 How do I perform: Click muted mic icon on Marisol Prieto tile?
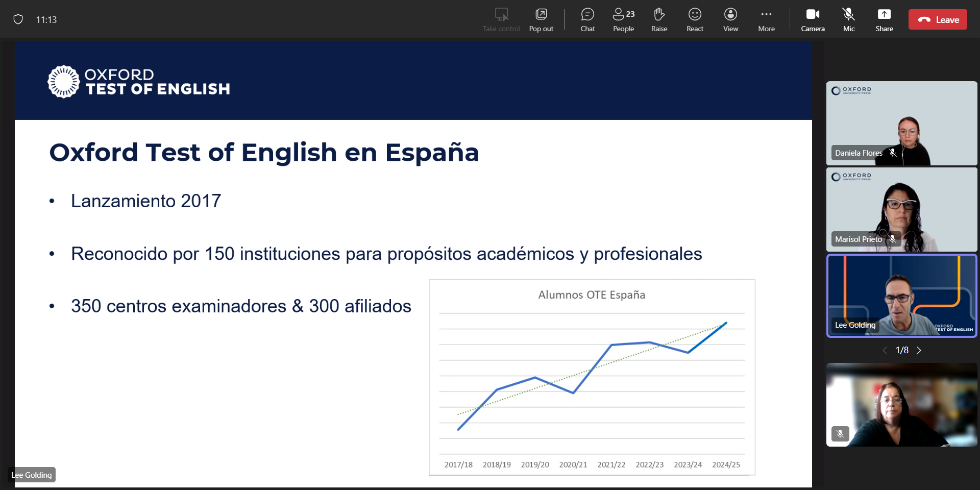pos(892,239)
